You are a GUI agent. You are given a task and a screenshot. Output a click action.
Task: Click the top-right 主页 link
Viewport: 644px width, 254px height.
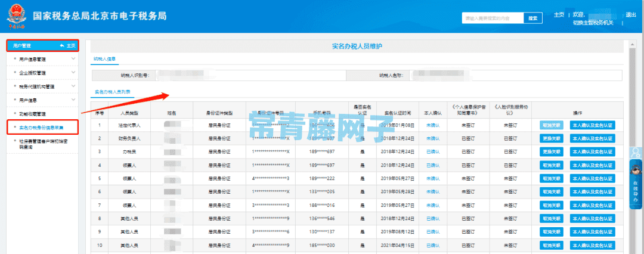pyautogui.click(x=559, y=15)
